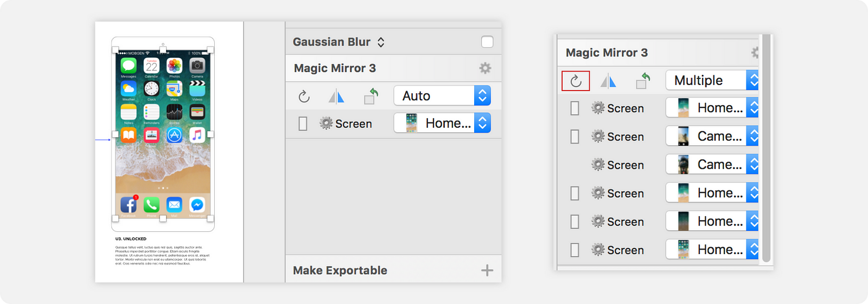868x304 pixels.
Task: Open the Auto quality dropdown
Action: 442,96
